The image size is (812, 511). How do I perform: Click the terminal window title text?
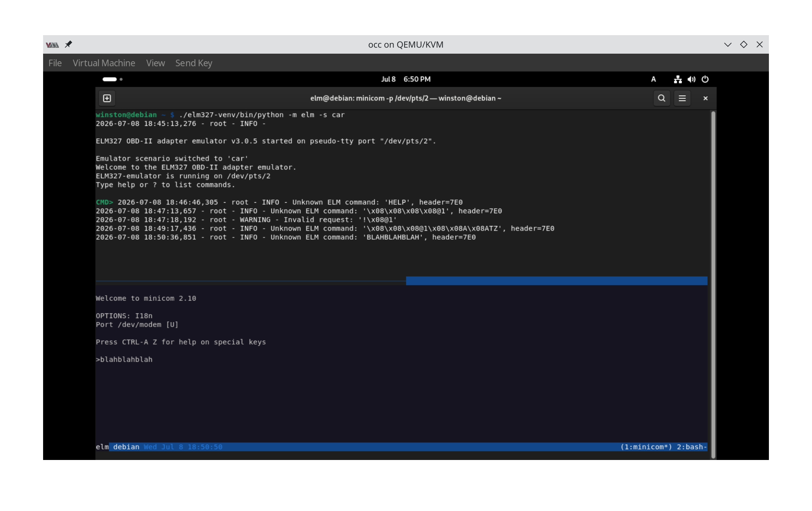[406, 98]
